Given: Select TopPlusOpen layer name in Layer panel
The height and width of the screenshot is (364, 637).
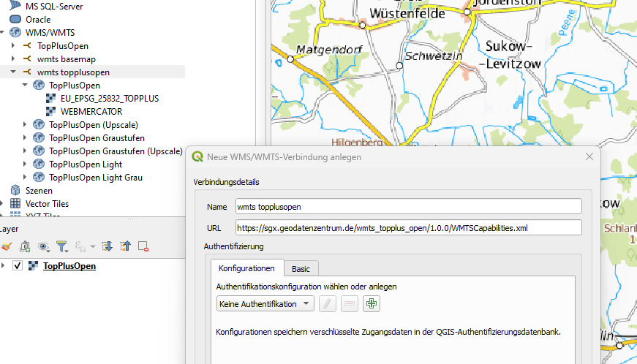Looking at the screenshot, I should [69, 266].
